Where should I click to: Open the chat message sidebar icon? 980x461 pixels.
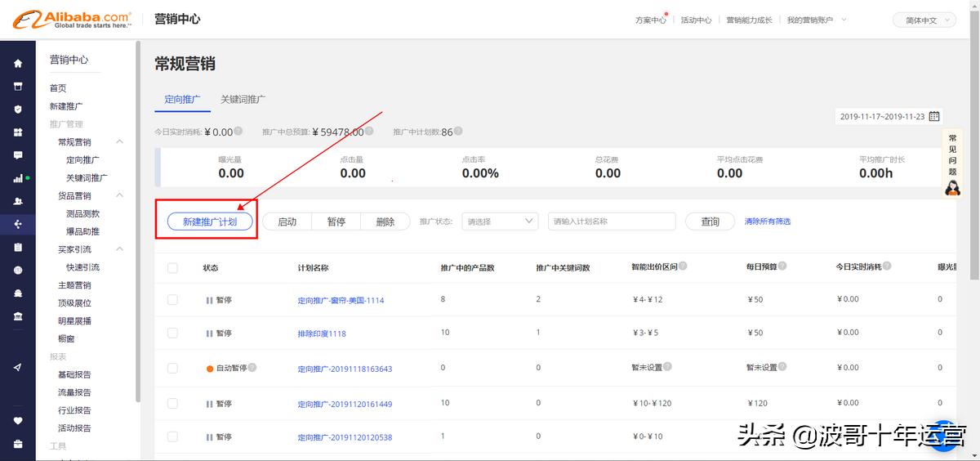(x=18, y=155)
